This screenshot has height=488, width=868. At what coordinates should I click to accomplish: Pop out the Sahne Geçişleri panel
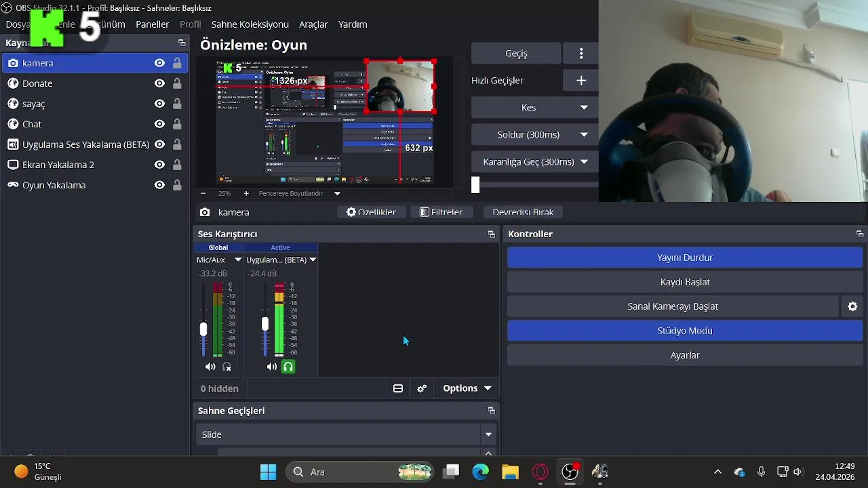pos(492,411)
